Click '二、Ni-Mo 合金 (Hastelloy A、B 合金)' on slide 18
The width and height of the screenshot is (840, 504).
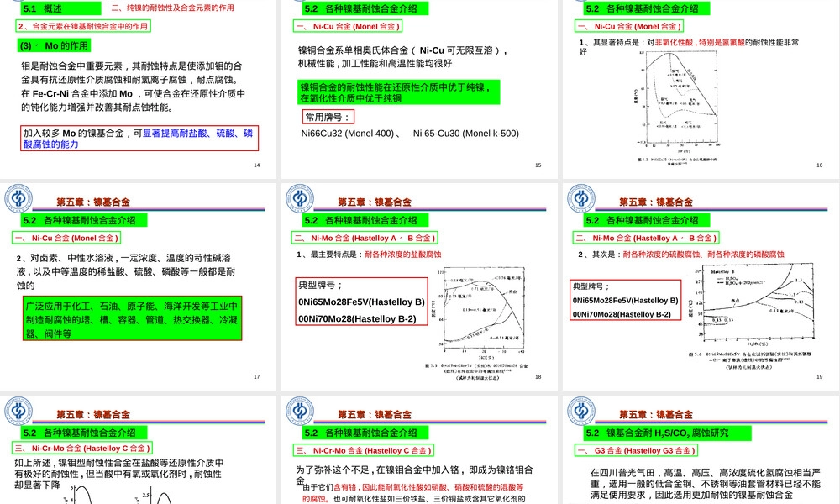[x=365, y=239]
